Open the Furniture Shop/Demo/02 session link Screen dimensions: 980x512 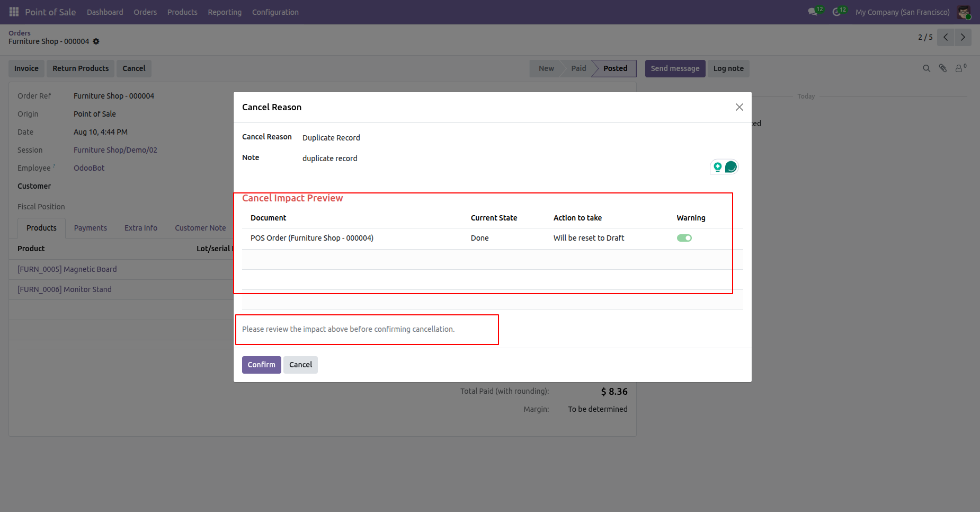[x=115, y=150]
